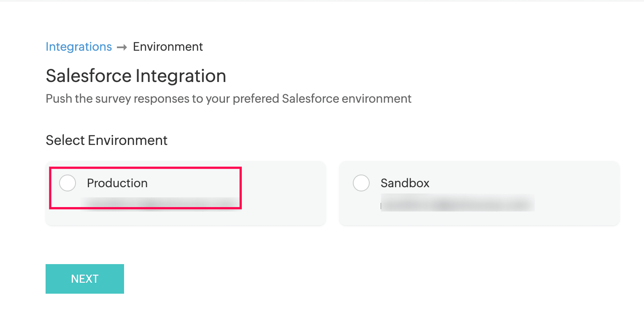Click the Sandbox option label
Screen dimensions: 644x322
405,183
